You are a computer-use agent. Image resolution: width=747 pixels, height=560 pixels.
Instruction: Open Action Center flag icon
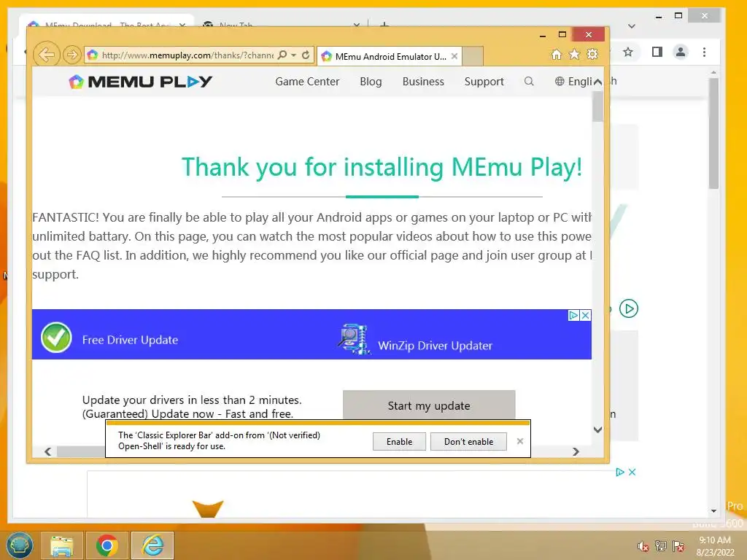pyautogui.click(x=678, y=545)
